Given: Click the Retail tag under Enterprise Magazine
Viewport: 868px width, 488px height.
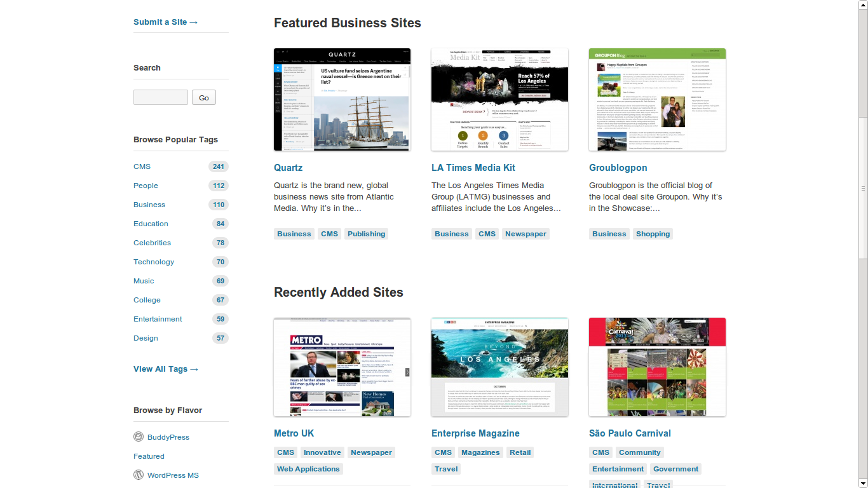Looking at the screenshot, I should click(x=520, y=452).
